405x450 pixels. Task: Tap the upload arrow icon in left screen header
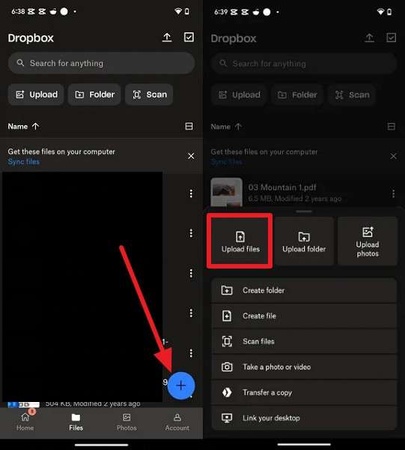(167, 37)
